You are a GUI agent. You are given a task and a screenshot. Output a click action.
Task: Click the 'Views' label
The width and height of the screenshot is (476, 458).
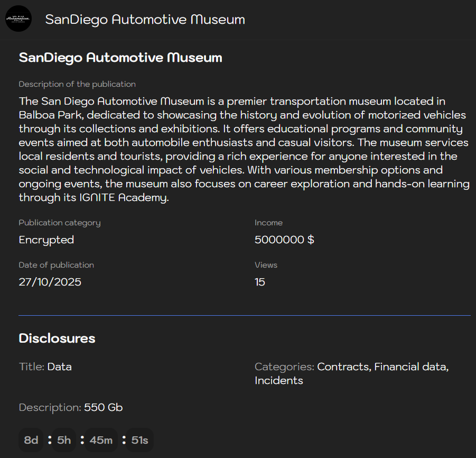266,265
